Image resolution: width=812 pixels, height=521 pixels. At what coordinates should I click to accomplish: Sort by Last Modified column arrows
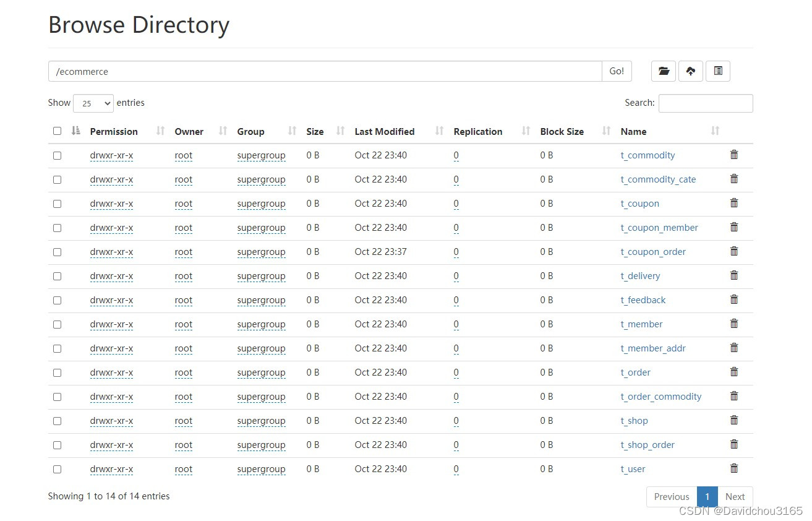(438, 131)
